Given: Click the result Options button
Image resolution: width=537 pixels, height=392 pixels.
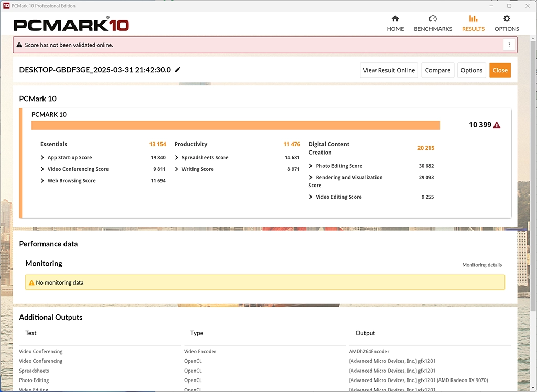Looking at the screenshot, I should (471, 70).
